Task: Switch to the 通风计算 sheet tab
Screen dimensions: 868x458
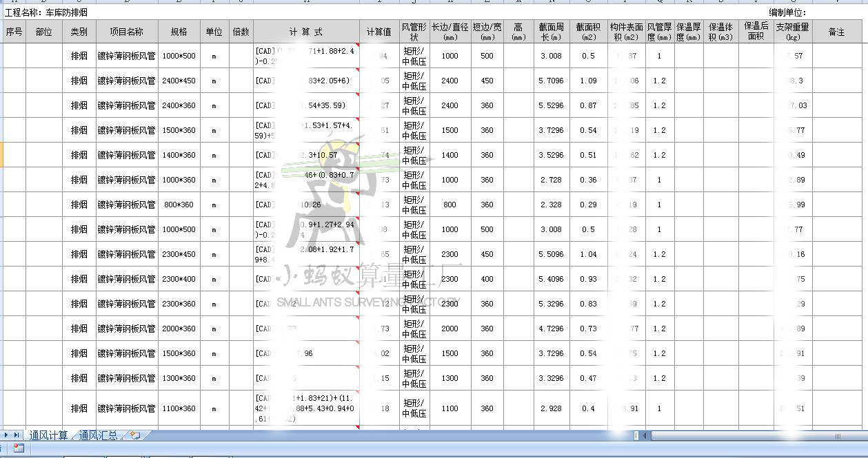Action: coord(48,435)
